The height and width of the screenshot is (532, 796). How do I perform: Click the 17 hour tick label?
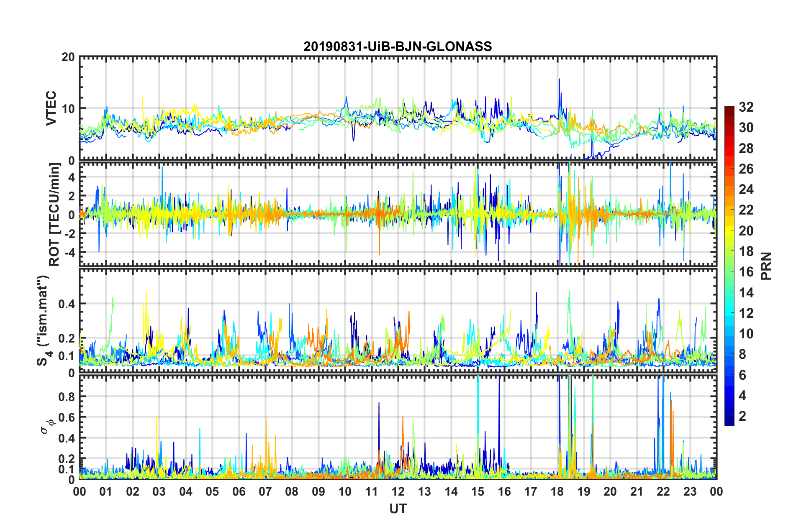[x=531, y=491]
